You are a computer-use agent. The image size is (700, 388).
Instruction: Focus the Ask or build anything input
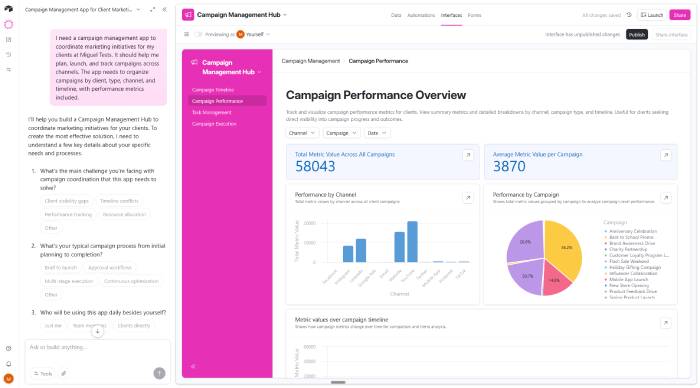tap(97, 347)
